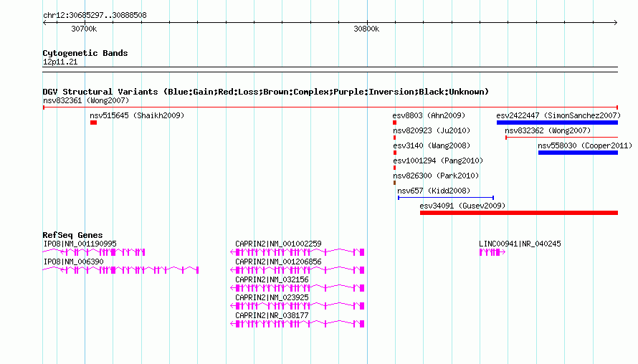Select the esv2422447 blue gain bar

557,123
